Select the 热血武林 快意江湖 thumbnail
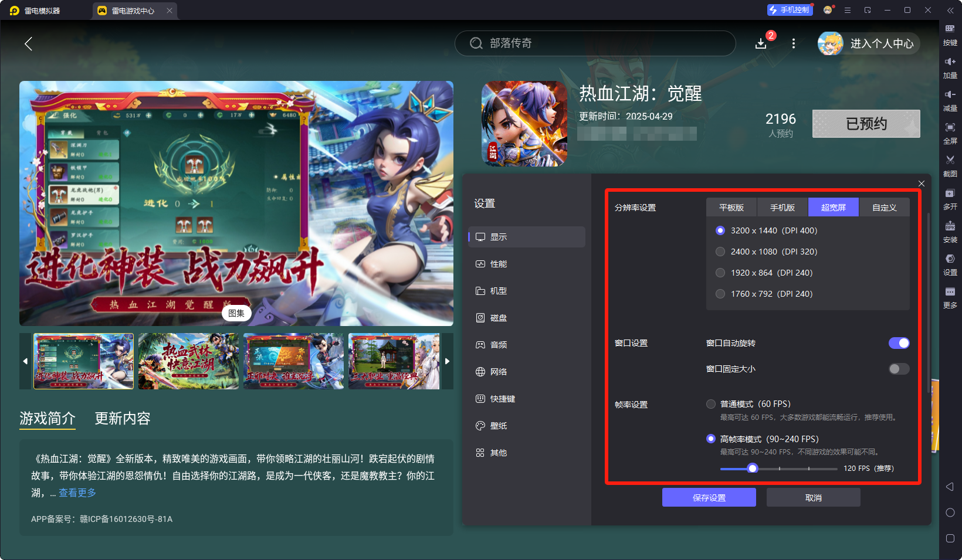962x560 pixels. click(188, 361)
